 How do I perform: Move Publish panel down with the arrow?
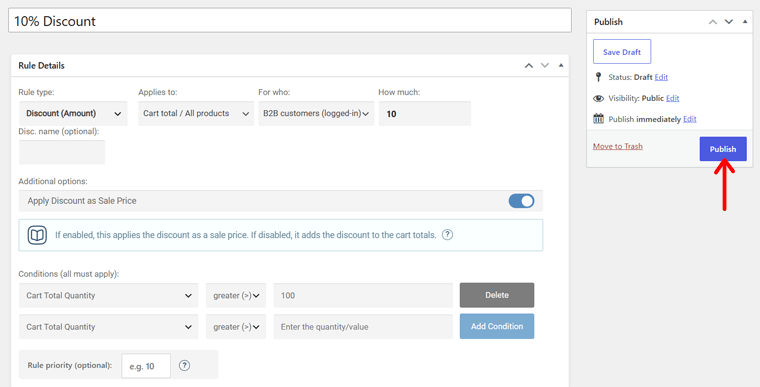(728, 22)
